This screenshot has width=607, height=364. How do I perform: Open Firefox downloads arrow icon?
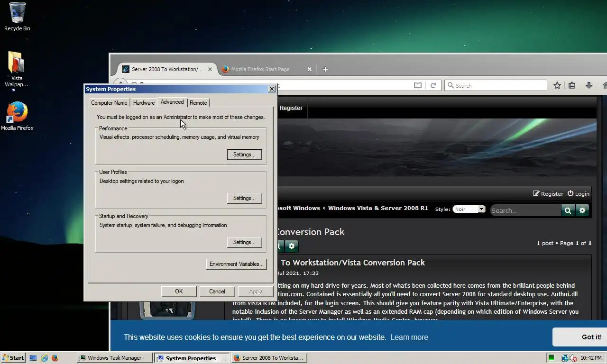589,85
